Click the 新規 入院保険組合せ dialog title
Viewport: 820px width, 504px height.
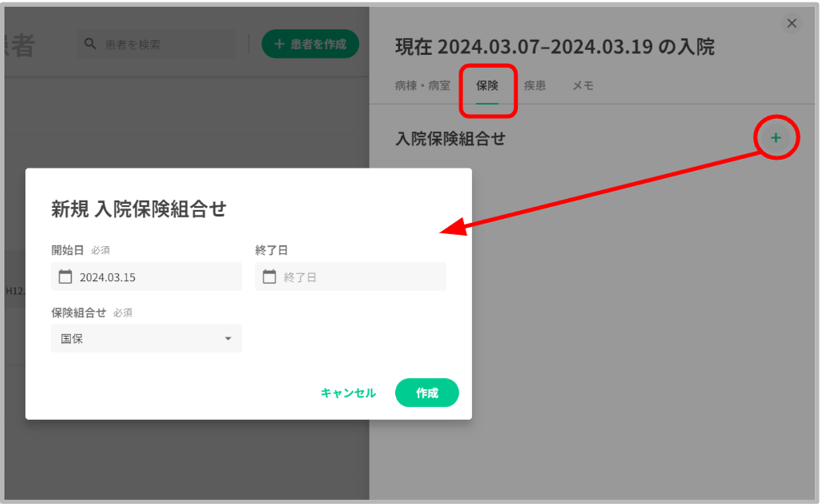[x=139, y=209]
